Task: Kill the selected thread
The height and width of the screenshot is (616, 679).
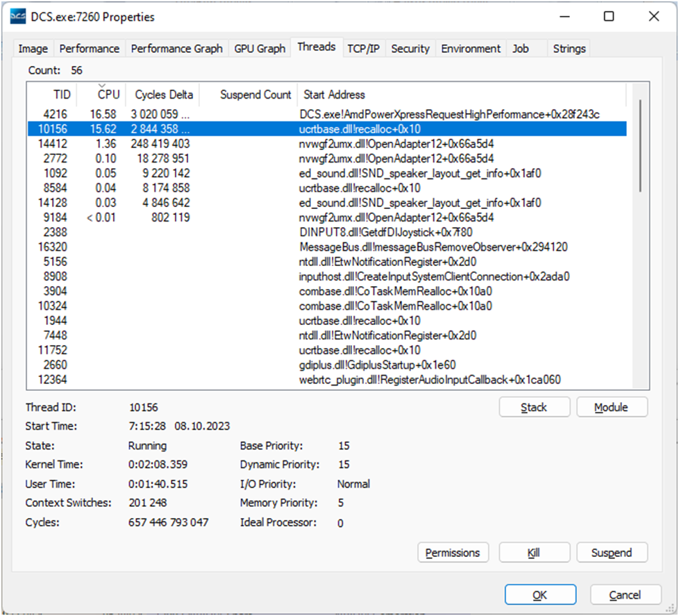Action: click(535, 553)
